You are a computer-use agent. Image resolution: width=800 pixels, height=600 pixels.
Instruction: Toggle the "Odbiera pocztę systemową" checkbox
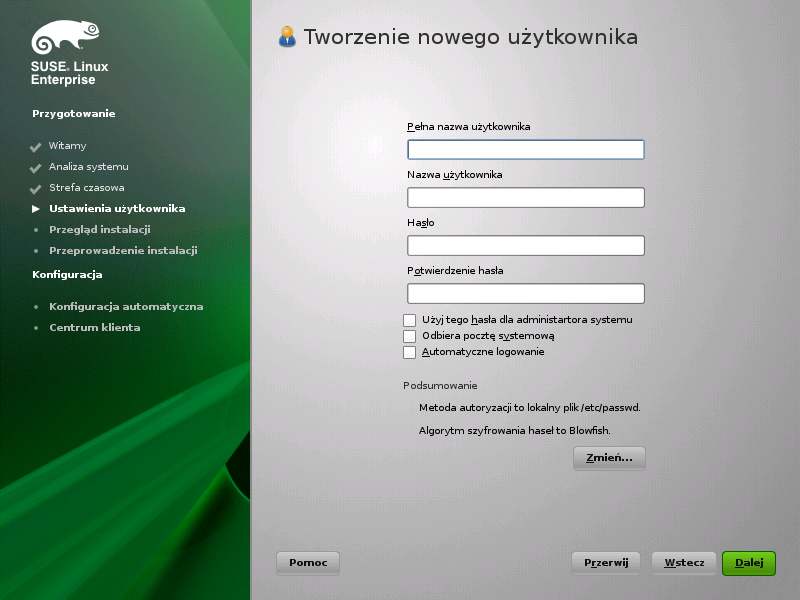[x=409, y=336]
